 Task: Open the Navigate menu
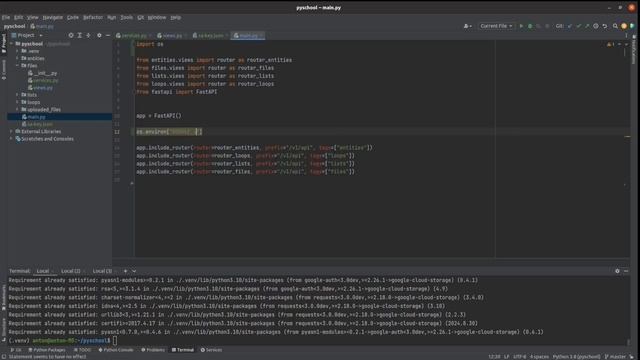pyautogui.click(x=53, y=18)
